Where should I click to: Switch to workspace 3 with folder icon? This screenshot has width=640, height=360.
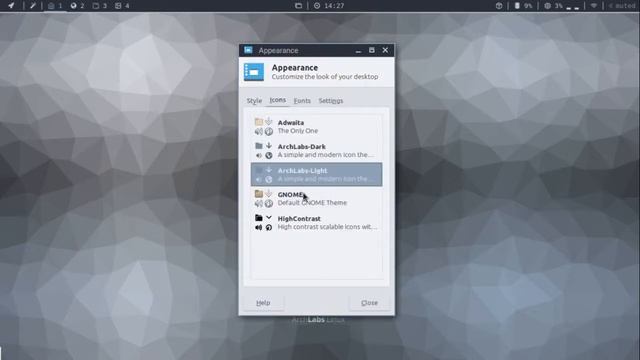(100, 6)
